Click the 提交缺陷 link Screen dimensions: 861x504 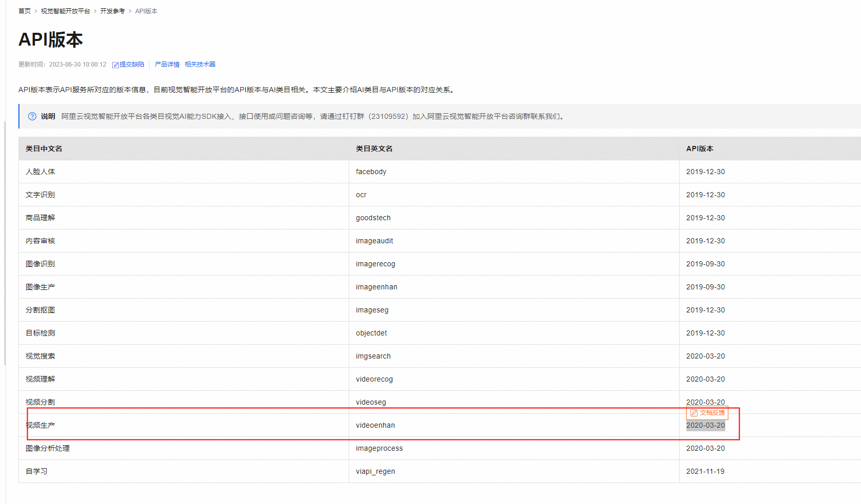[x=132, y=65]
